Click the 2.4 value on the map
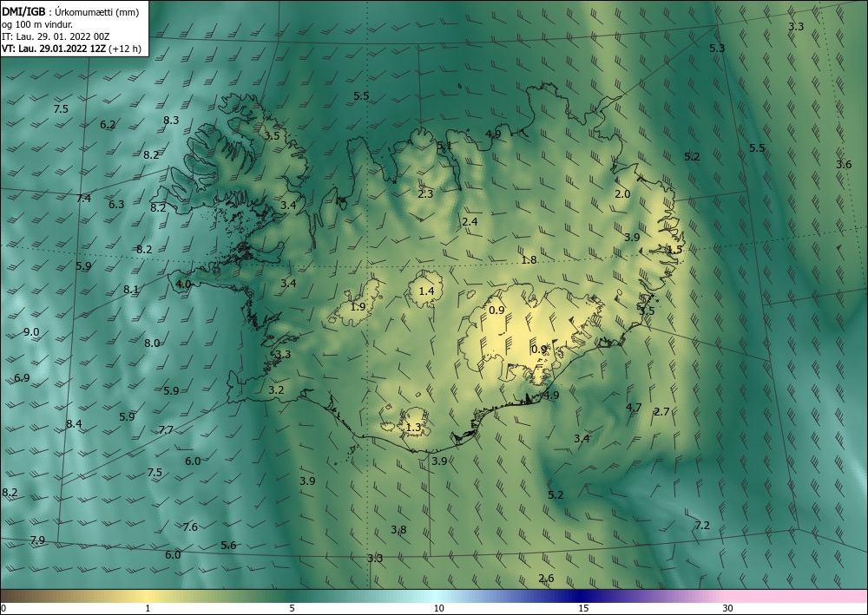 (470, 222)
